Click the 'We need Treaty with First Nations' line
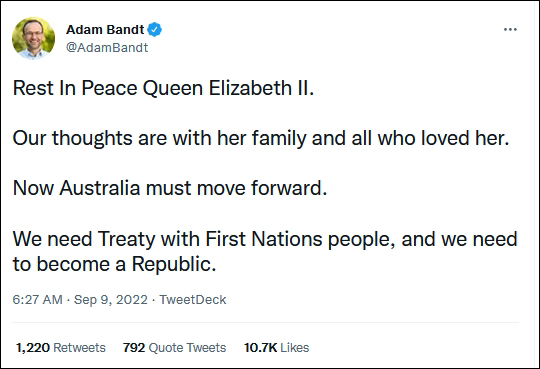 click(x=265, y=239)
